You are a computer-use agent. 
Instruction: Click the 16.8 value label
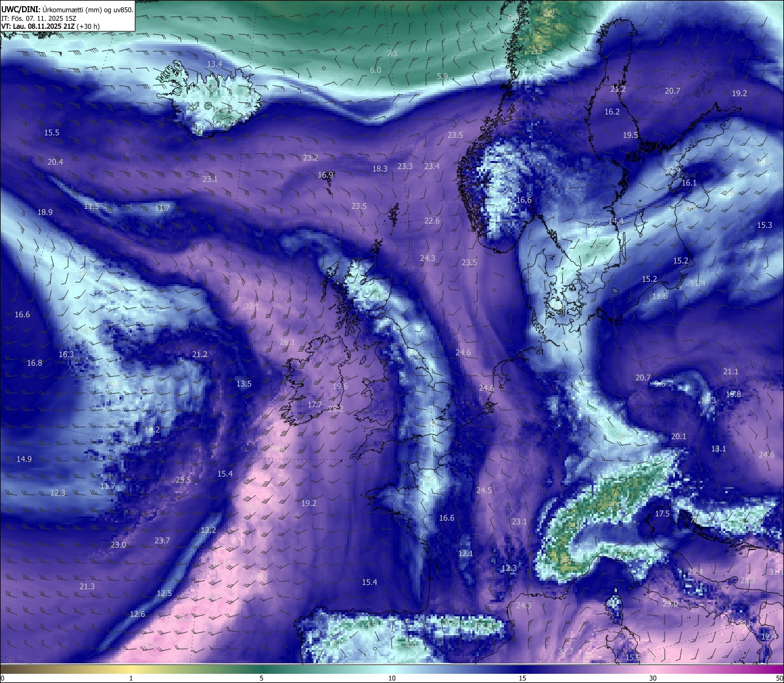pyautogui.click(x=34, y=363)
